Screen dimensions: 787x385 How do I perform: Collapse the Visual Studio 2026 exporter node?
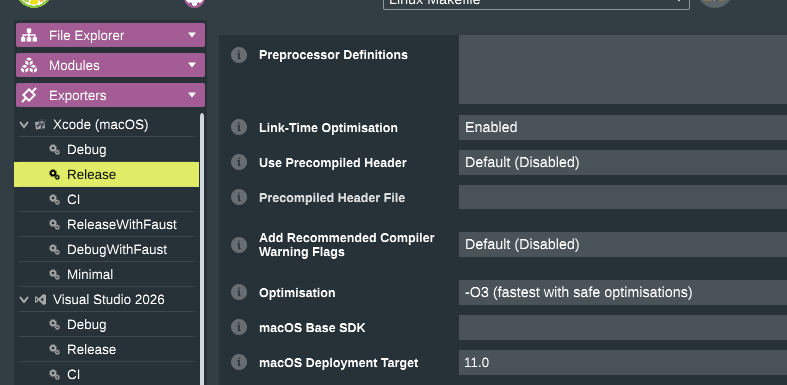click(24, 300)
